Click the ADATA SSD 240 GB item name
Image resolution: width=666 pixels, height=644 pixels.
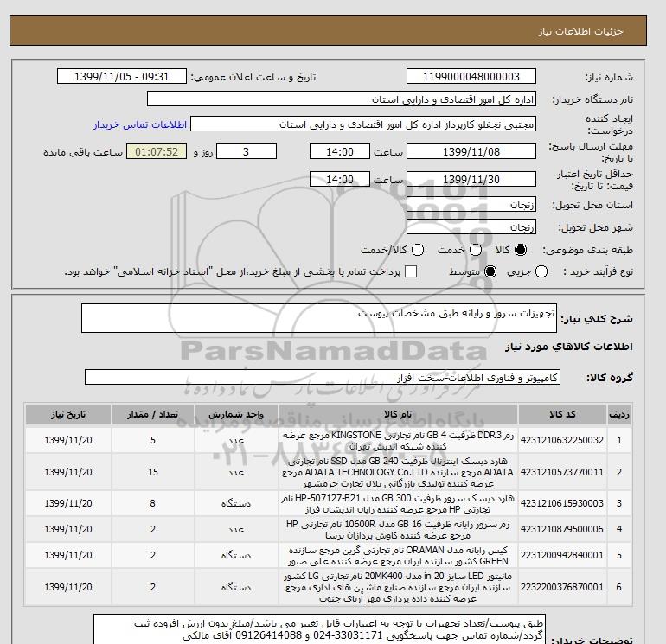[398, 472]
